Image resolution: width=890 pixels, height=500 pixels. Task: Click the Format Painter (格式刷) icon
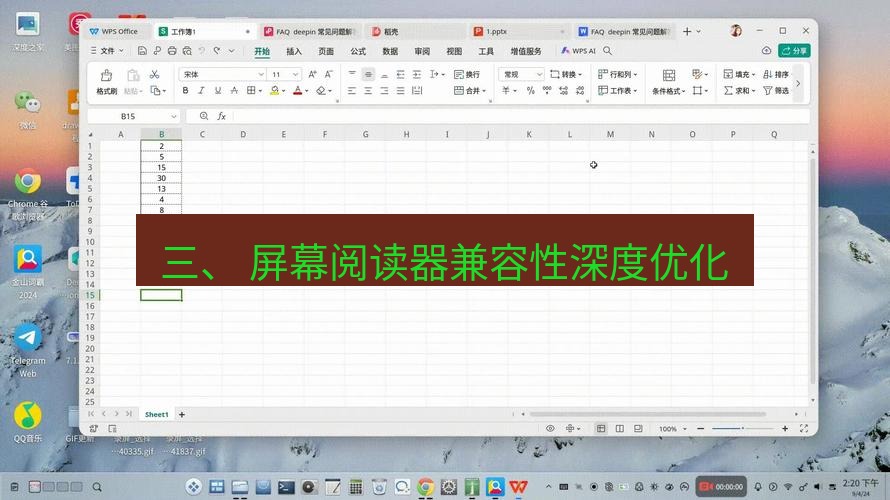pos(106,75)
